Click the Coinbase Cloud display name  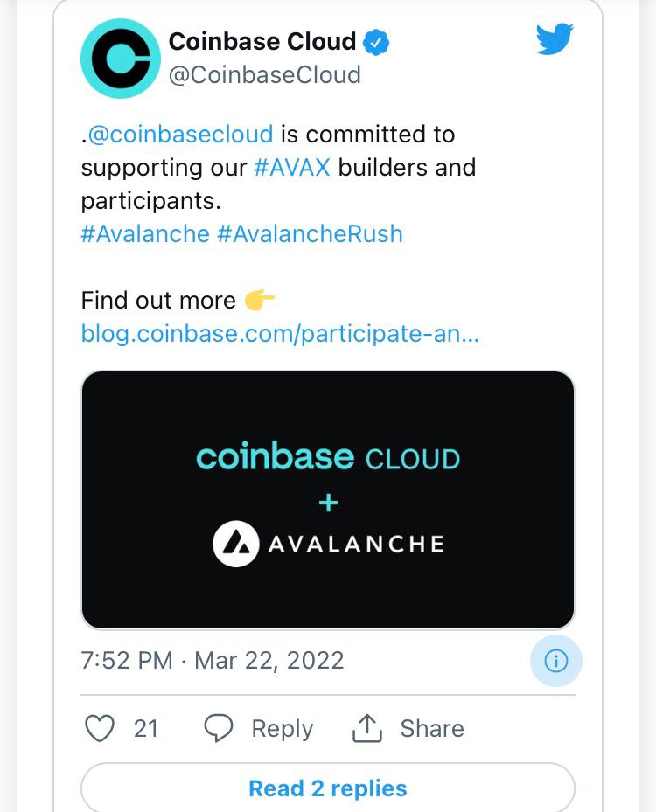coord(262,41)
